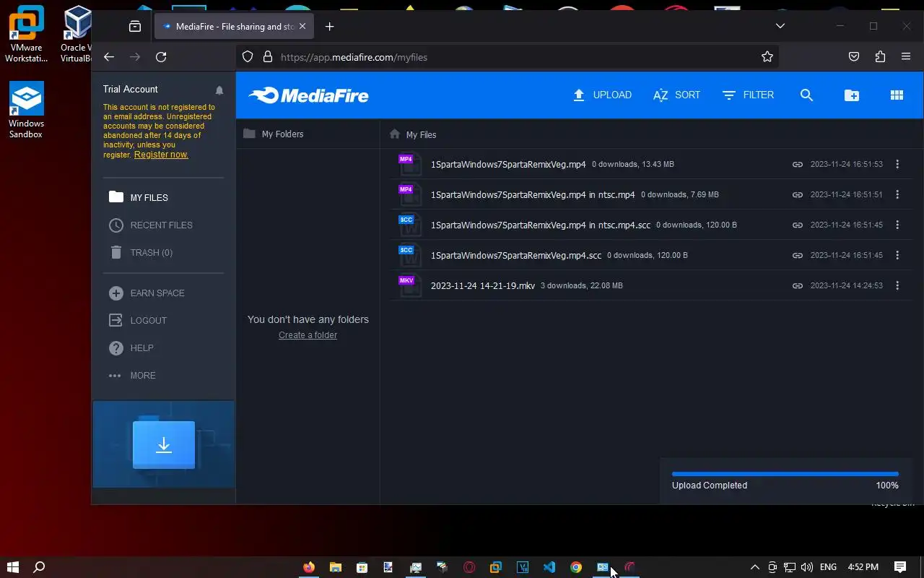The image size is (924, 578).
Task: Copy share link for 1SpartaWindows7SpartaRemixVeg.mp4.scc
Action: (x=798, y=255)
